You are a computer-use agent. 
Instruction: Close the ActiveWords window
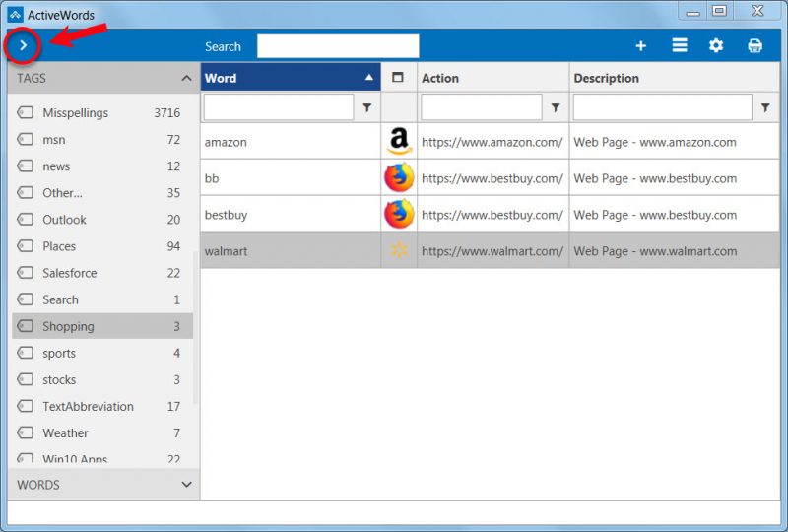point(757,11)
